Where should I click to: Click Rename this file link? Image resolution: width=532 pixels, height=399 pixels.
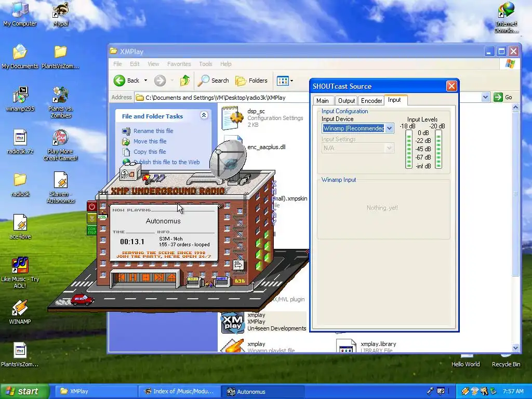153,131
